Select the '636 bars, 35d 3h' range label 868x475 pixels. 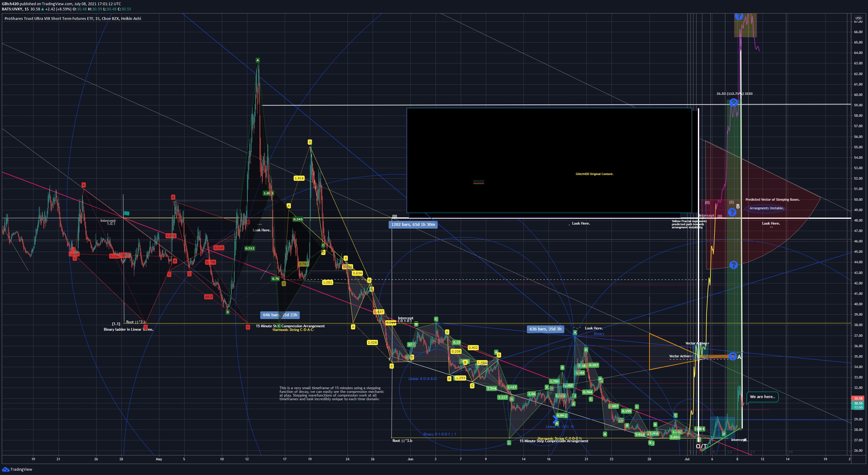[545, 329]
